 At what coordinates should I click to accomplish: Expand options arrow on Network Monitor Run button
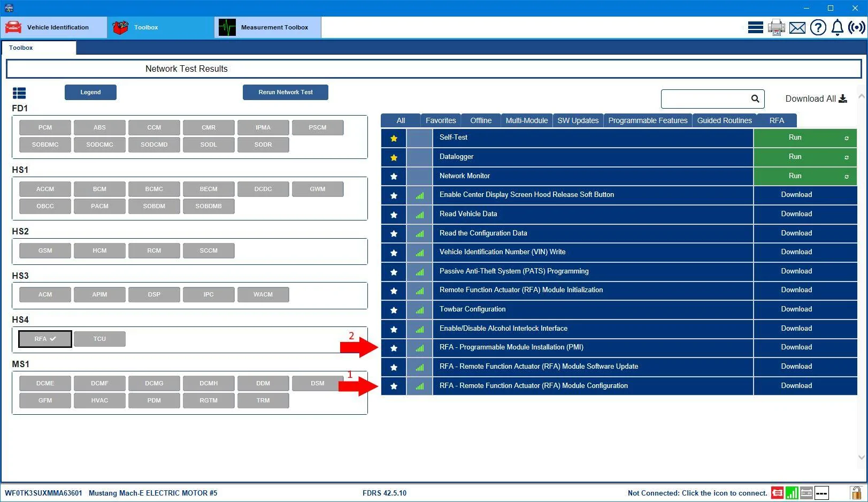click(x=847, y=177)
